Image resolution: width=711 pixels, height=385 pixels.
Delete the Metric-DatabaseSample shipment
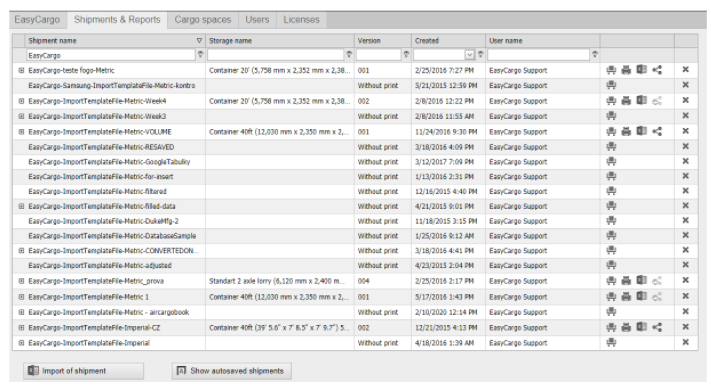pos(686,235)
